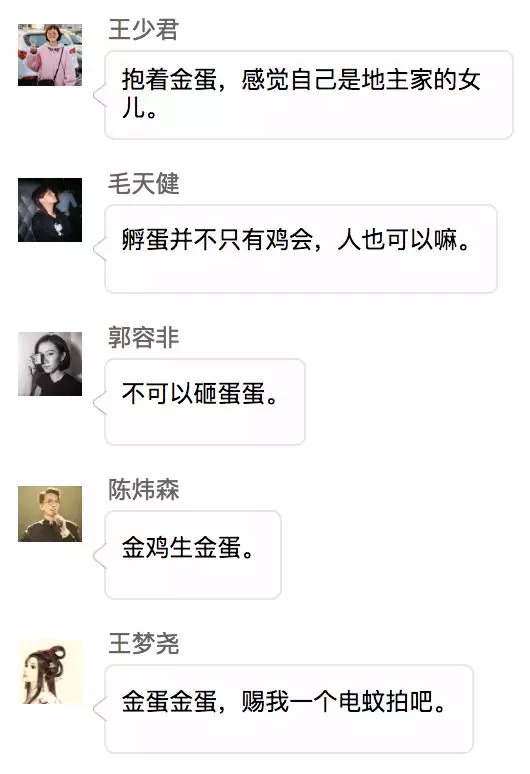The image size is (530, 774).
Task: Tap 毛天健's dark avatar photo
Action: coord(50,210)
